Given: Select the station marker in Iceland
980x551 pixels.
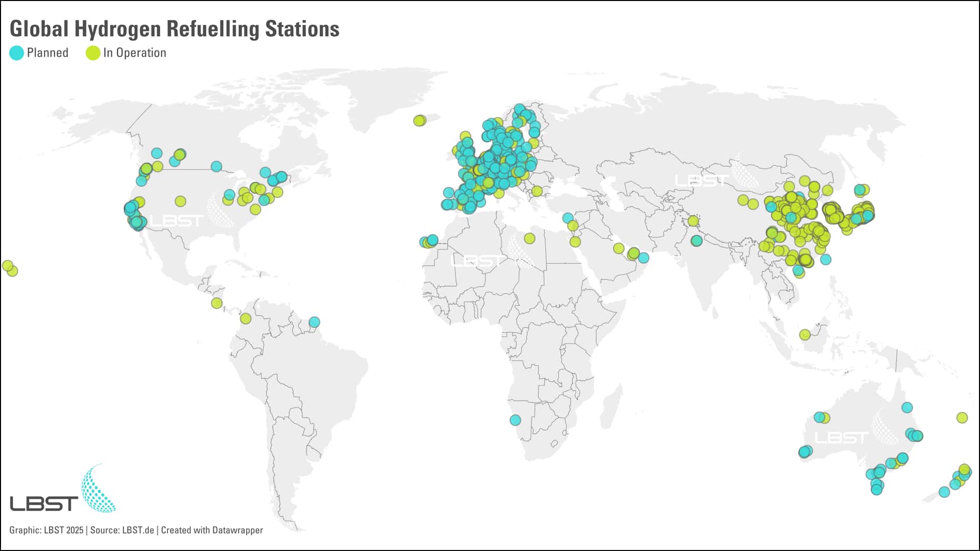Looking at the screenshot, I should click(x=420, y=120).
